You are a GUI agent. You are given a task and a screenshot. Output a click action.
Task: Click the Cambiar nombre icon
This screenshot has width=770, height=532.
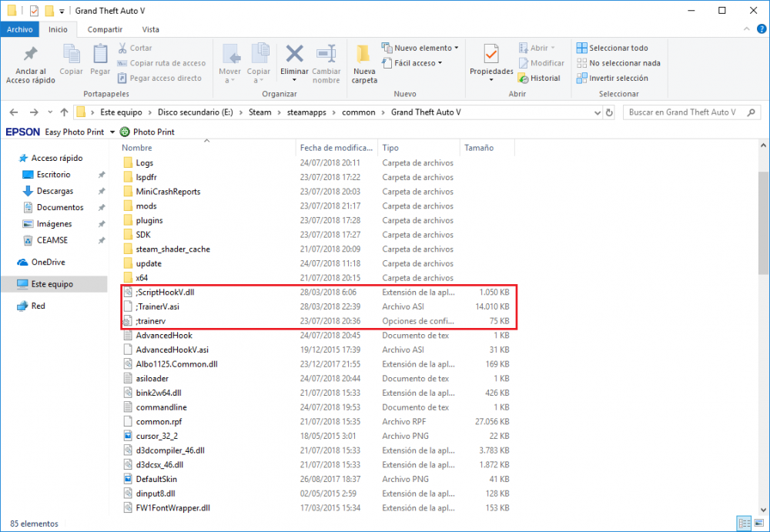[x=326, y=54]
